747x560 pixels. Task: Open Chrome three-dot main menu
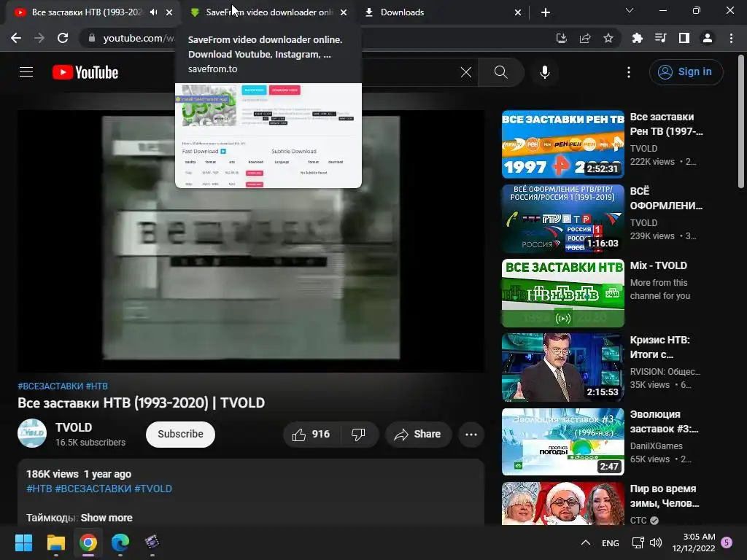(x=731, y=38)
